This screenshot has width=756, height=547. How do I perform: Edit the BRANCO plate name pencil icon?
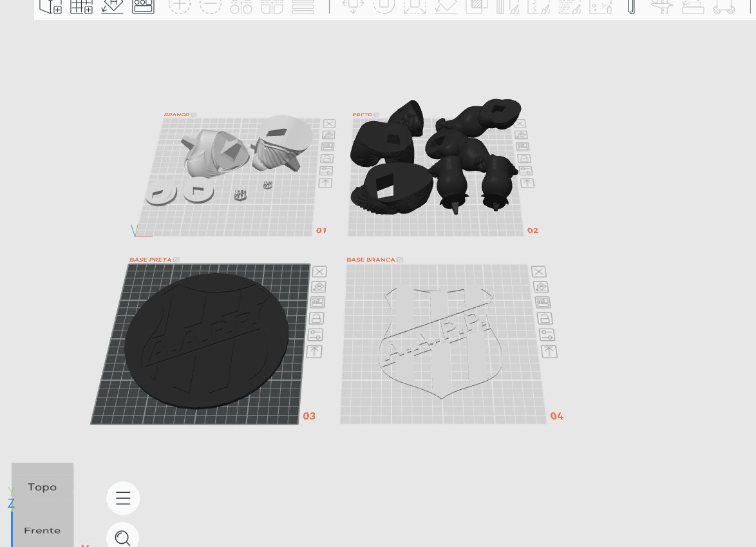point(194,115)
